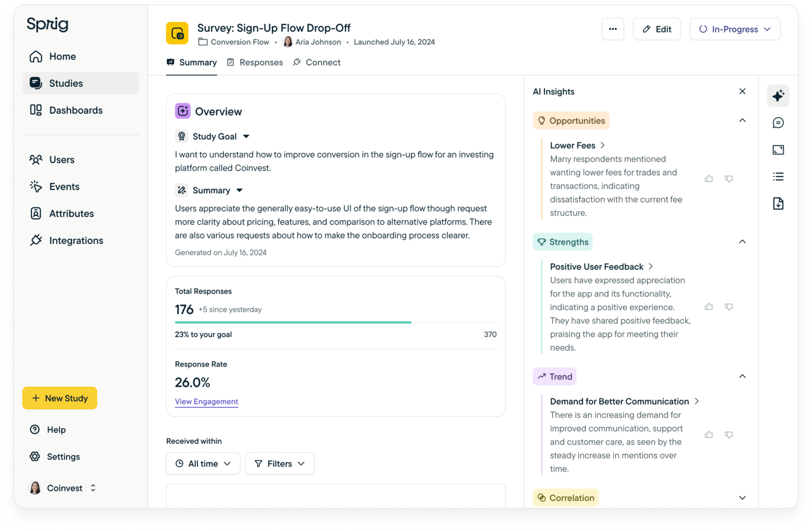
Task: Create a New Study
Action: pyautogui.click(x=60, y=398)
